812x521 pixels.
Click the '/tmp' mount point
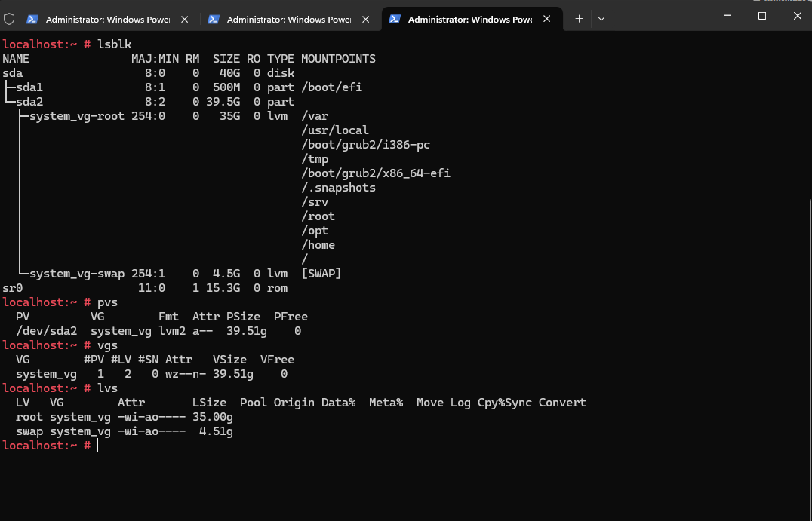(315, 159)
